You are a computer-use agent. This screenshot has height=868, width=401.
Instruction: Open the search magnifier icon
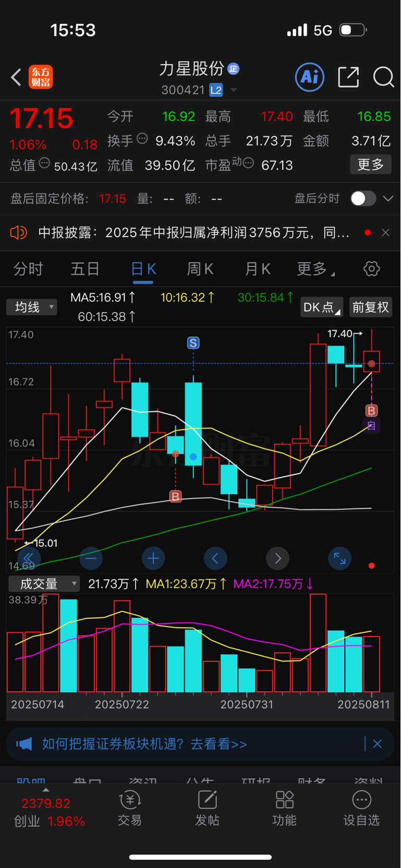tap(383, 77)
